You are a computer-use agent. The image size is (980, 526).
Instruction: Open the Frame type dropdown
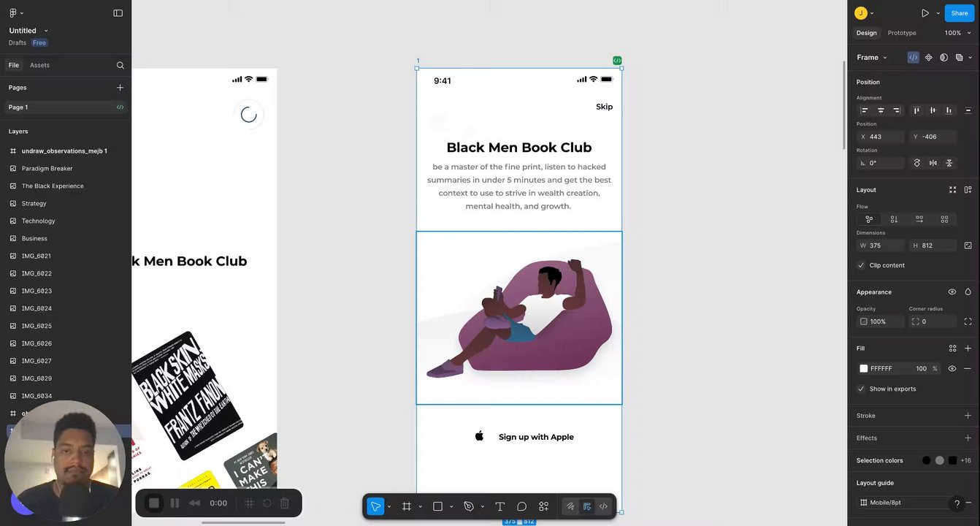pos(872,57)
